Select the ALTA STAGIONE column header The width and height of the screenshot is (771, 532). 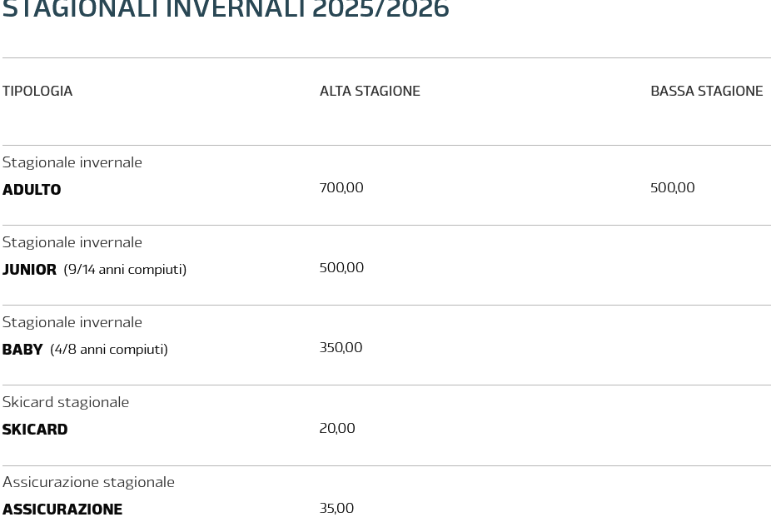(370, 91)
